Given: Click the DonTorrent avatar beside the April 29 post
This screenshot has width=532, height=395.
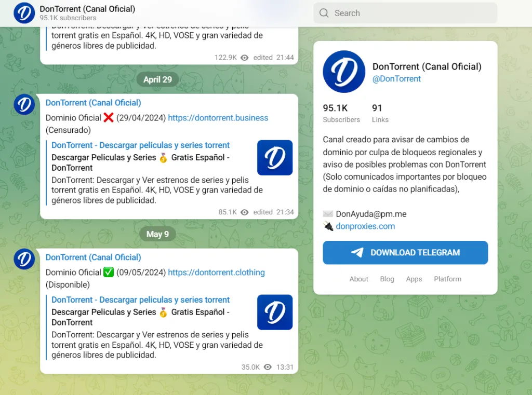Looking at the screenshot, I should 24,104.
